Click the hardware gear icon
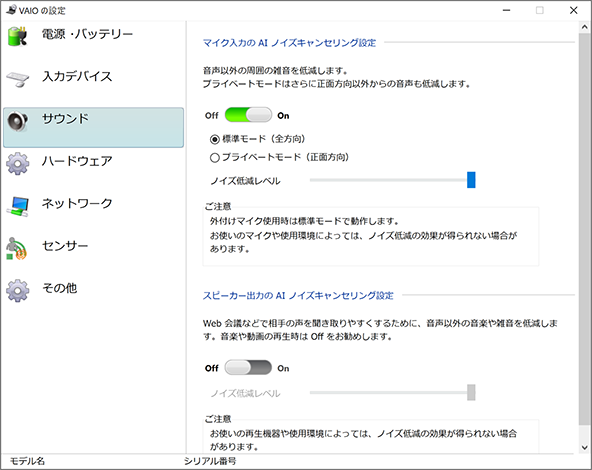592x470 pixels. coord(17,163)
